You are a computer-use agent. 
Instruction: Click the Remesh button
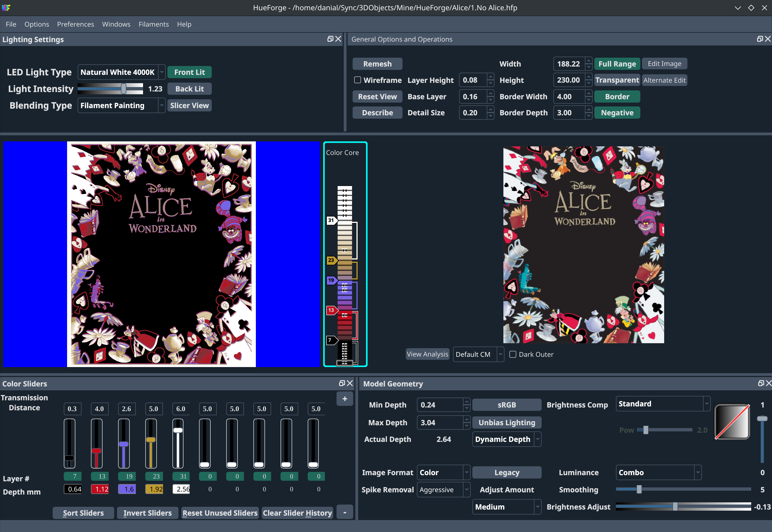[x=377, y=64]
